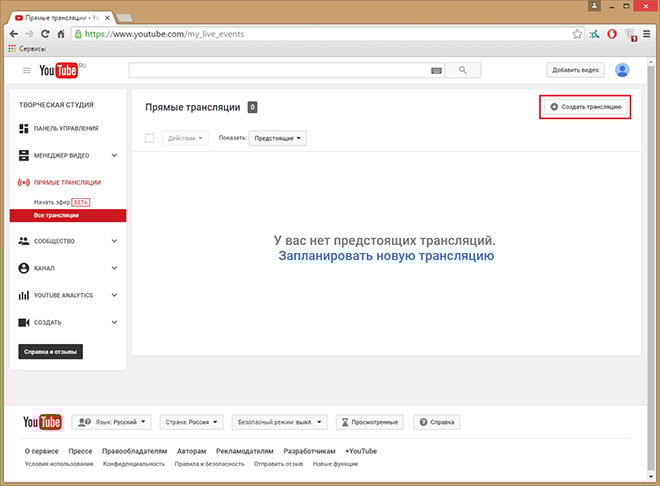This screenshot has height=486, width=660.
Task: Reload the page with browser refresh icon
Action: click(x=45, y=33)
